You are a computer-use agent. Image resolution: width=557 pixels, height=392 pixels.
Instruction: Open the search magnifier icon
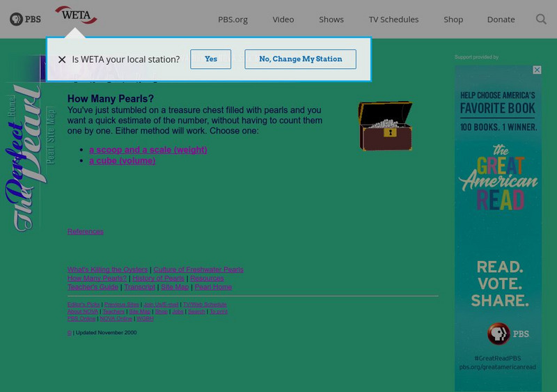click(541, 19)
